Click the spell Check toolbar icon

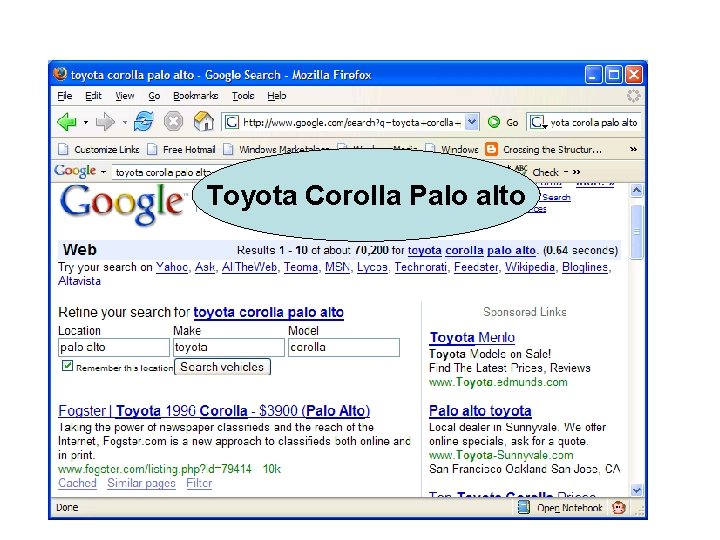[x=521, y=169]
